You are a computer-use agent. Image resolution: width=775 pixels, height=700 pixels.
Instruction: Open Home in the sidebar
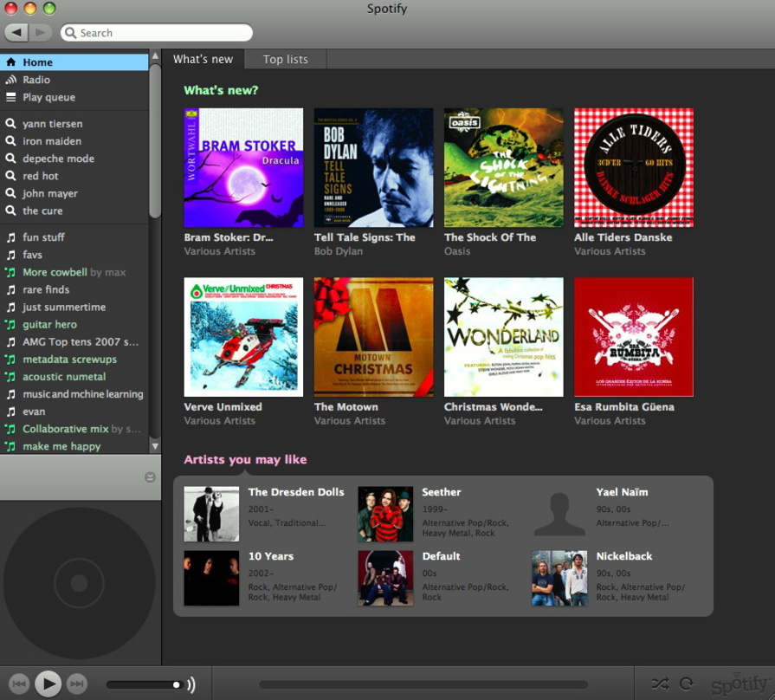[74, 62]
